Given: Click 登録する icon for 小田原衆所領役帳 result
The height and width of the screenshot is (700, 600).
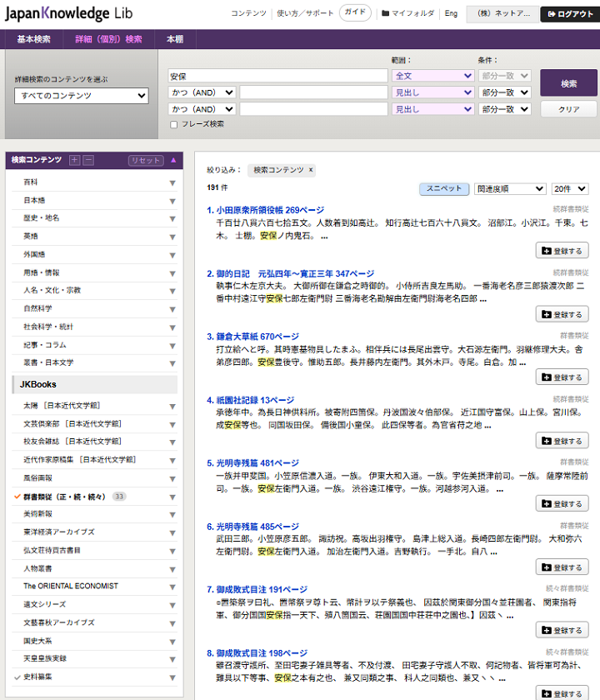Looking at the screenshot, I should pyautogui.click(x=562, y=251).
